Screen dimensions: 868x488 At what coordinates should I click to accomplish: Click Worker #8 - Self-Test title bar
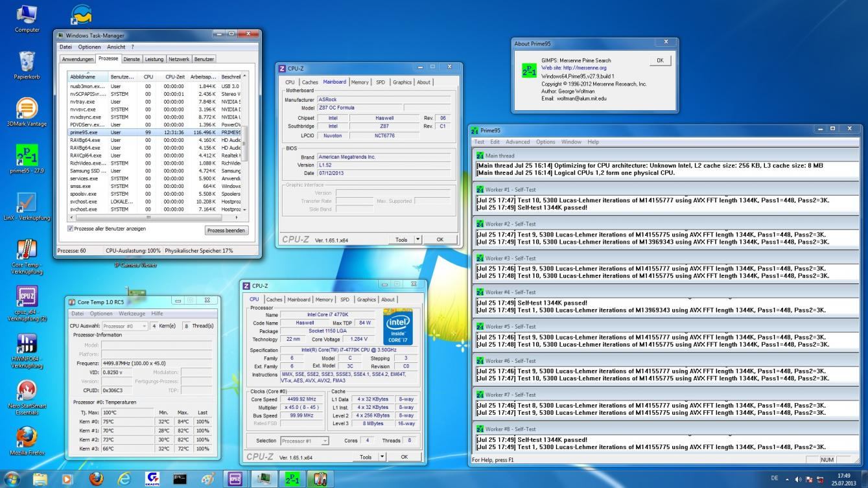(666, 429)
